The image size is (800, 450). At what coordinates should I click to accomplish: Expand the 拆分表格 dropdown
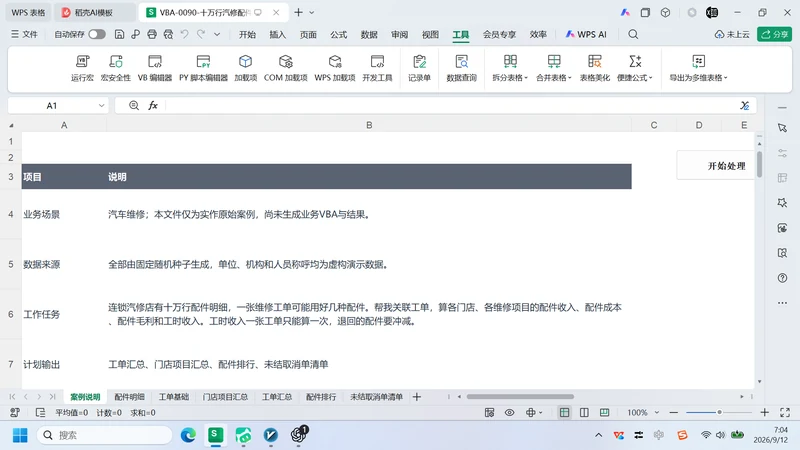coord(510,78)
